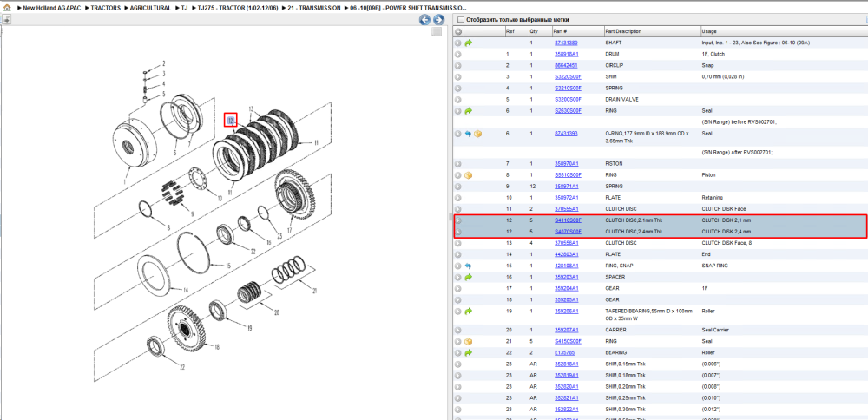
Task: Click the plus icon in table header
Action: tap(458, 31)
